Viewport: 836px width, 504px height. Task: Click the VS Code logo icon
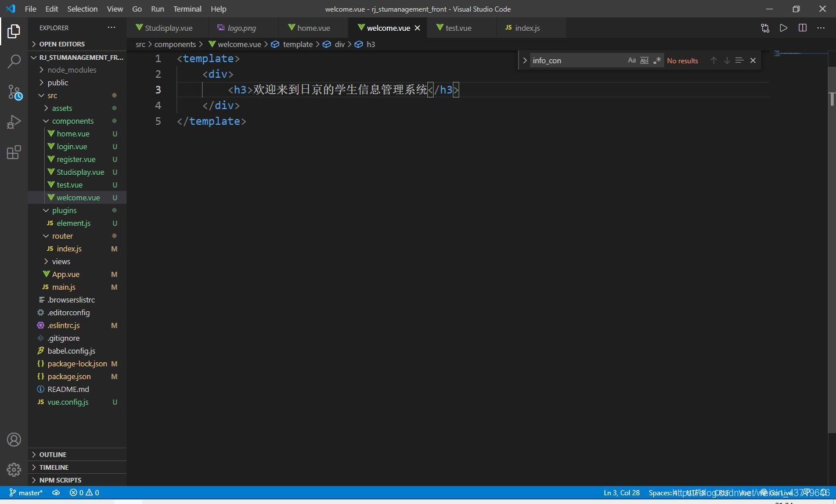(10, 9)
